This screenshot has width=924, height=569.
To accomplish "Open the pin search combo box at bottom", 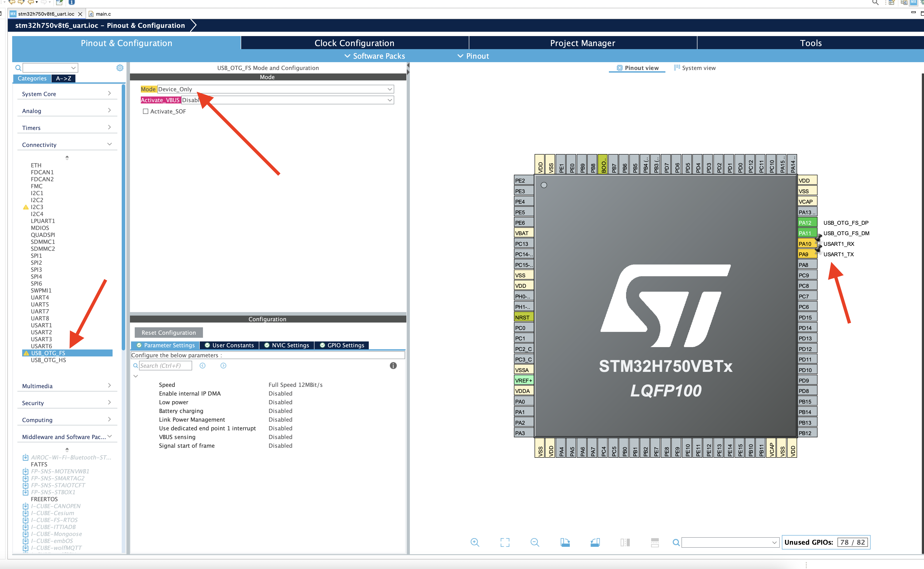I will tap(730, 542).
